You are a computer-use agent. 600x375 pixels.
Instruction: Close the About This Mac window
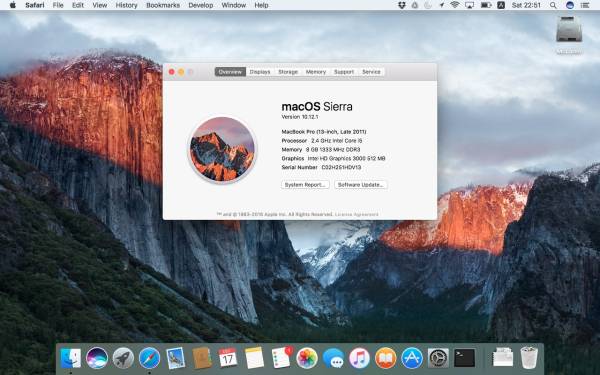172,72
